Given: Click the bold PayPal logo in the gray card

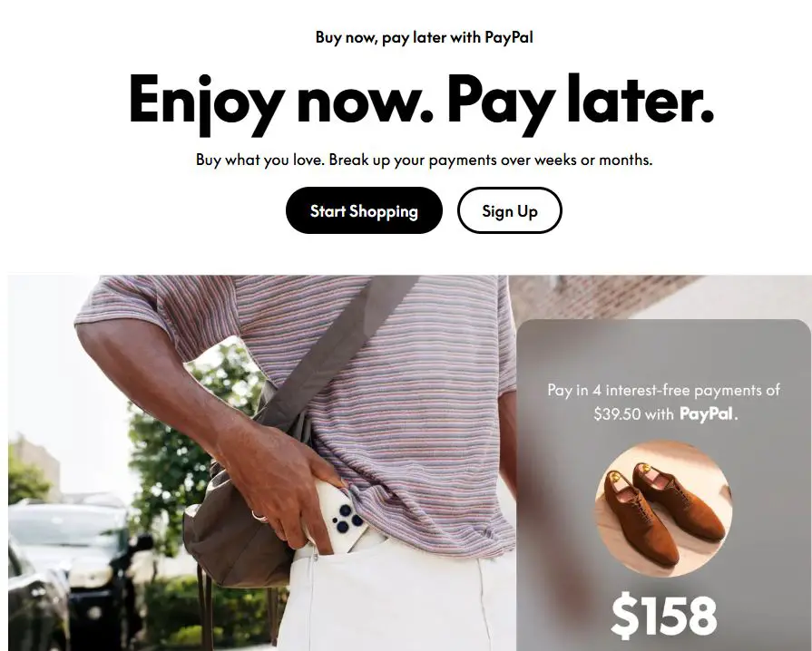Looking at the screenshot, I should [x=709, y=414].
